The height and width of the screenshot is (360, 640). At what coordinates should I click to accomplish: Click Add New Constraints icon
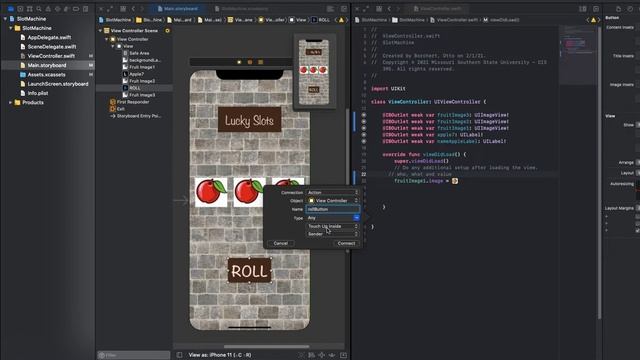322,355
